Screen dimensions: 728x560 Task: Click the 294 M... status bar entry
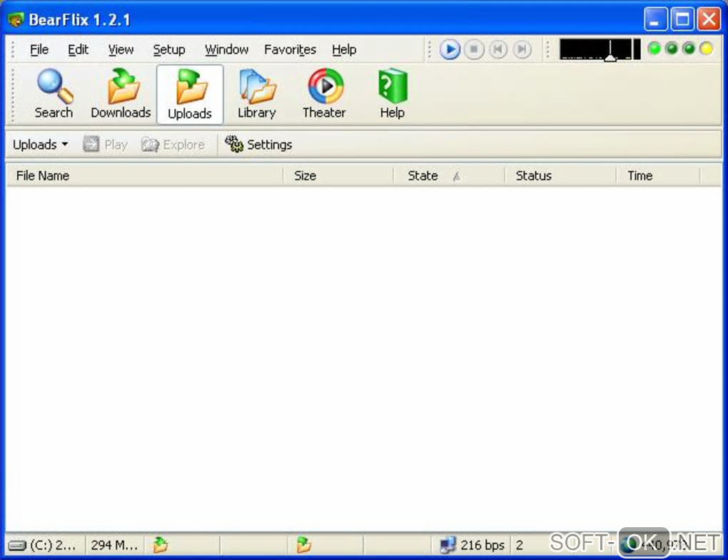click(114, 545)
